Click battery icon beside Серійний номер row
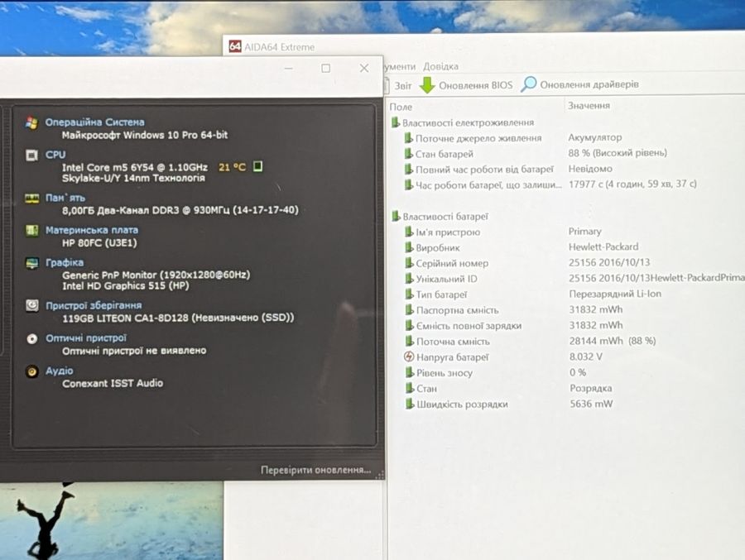Screen dimensions: 745x560 [x=409, y=263]
